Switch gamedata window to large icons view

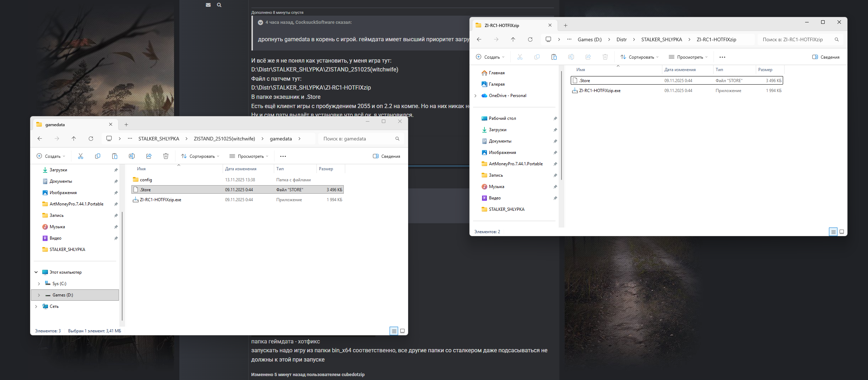pyautogui.click(x=402, y=331)
